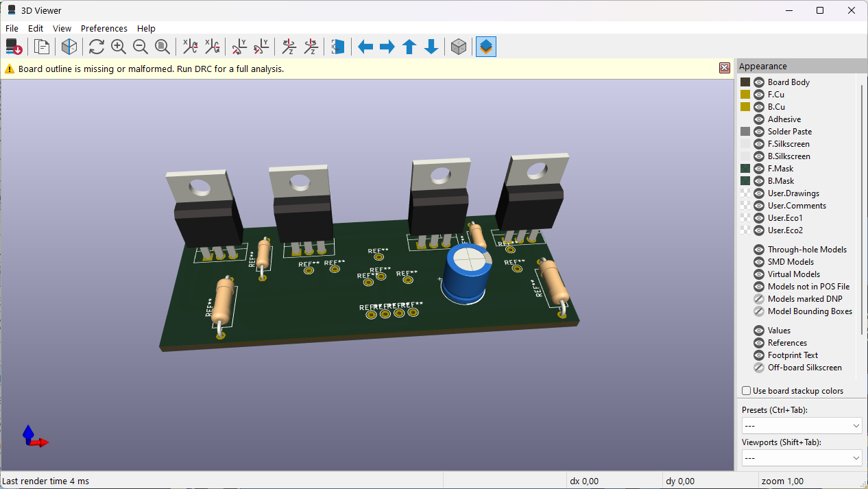Screen dimensions: 868x489
Task: Zoom out with the magnifier minus icon
Action: pyautogui.click(x=141, y=47)
